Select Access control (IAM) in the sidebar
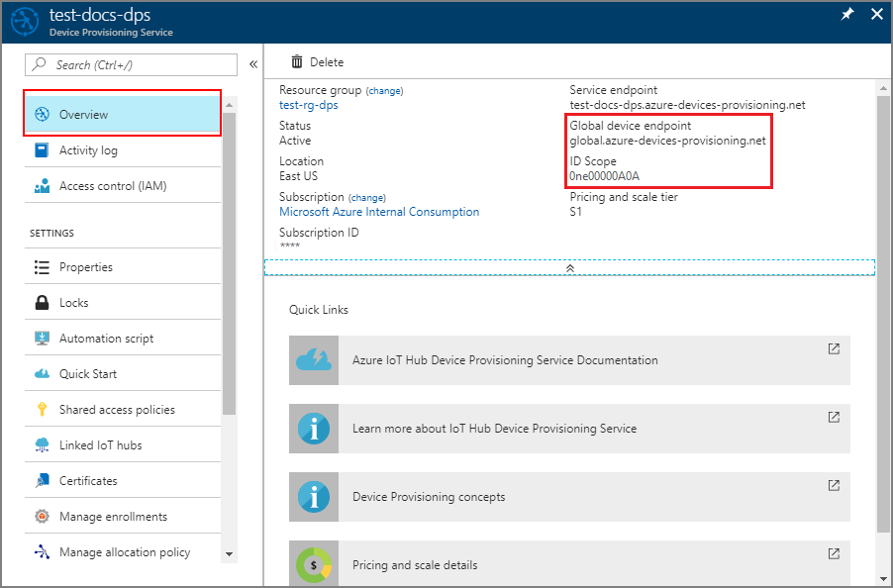Screen dimensions: 893x588 coord(112,186)
